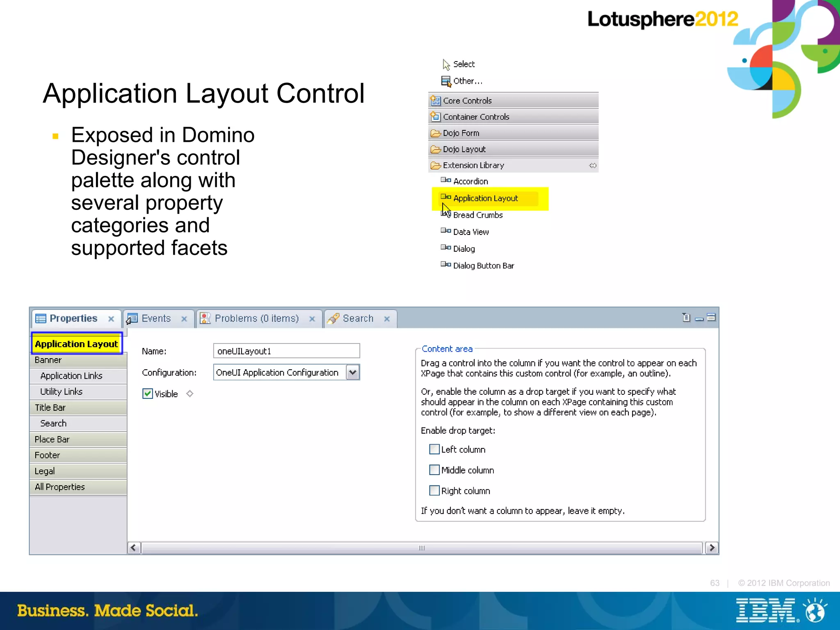Click the right scroll arrow of horizontal scrollbar
This screenshot has height=630, width=840.
(x=712, y=548)
